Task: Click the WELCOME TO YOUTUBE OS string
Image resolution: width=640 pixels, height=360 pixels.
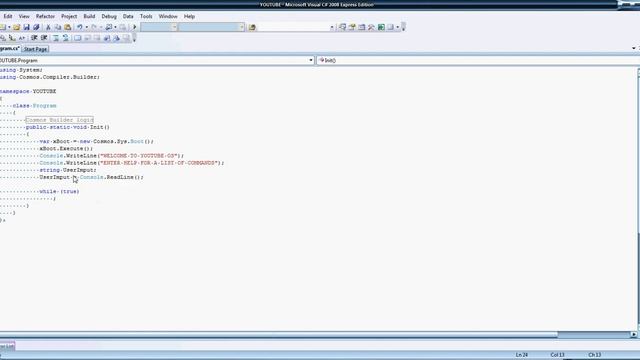Action: (x=139, y=156)
